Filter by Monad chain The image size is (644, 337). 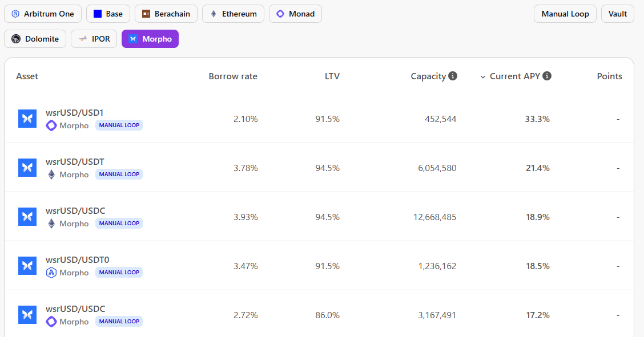(x=295, y=14)
